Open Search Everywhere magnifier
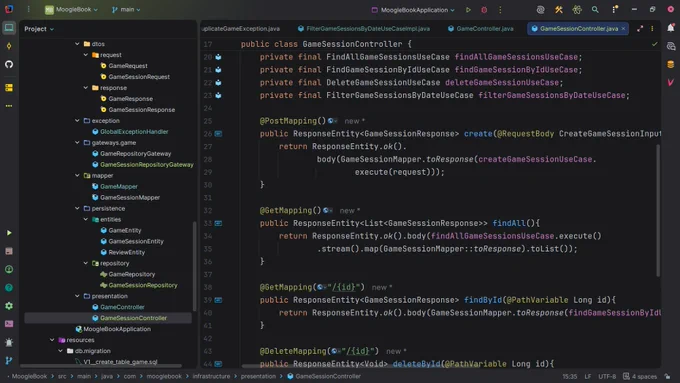The height and width of the screenshot is (383, 680). [595, 10]
